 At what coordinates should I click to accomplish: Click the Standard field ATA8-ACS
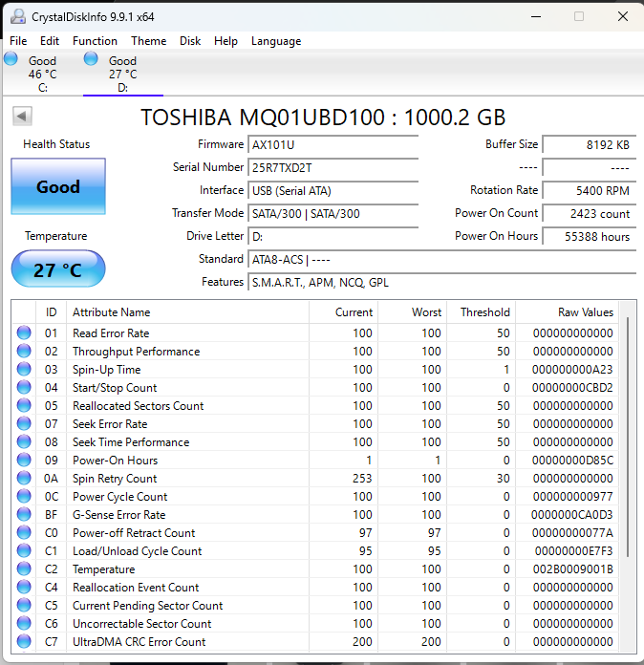pyautogui.click(x=441, y=259)
